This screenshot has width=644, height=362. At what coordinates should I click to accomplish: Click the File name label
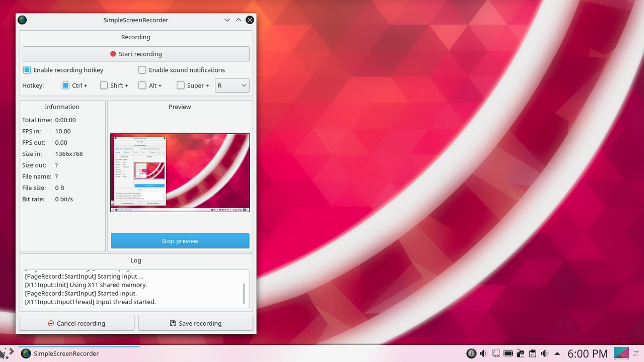pos(37,176)
